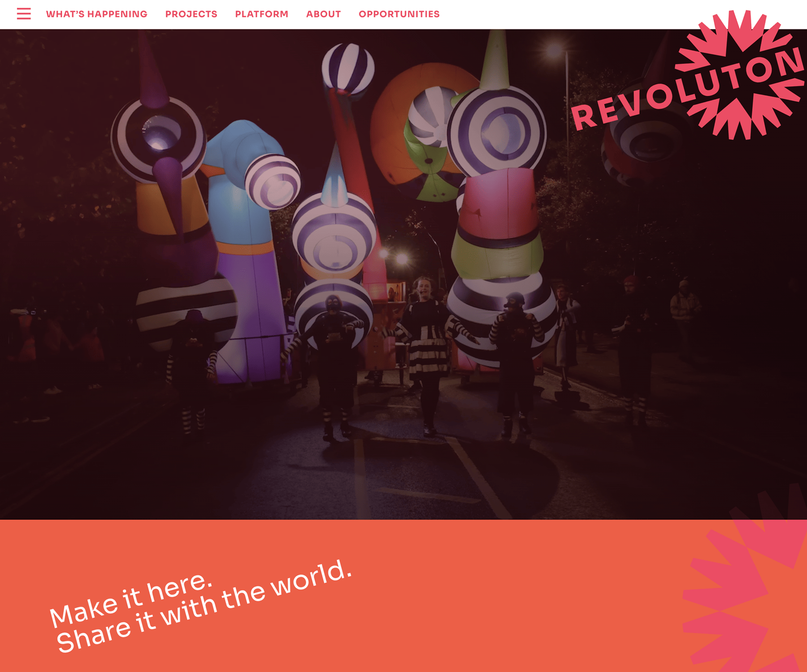Click the road markings at the photo's bottom
The width and height of the screenshot is (807, 672).
pos(475,475)
